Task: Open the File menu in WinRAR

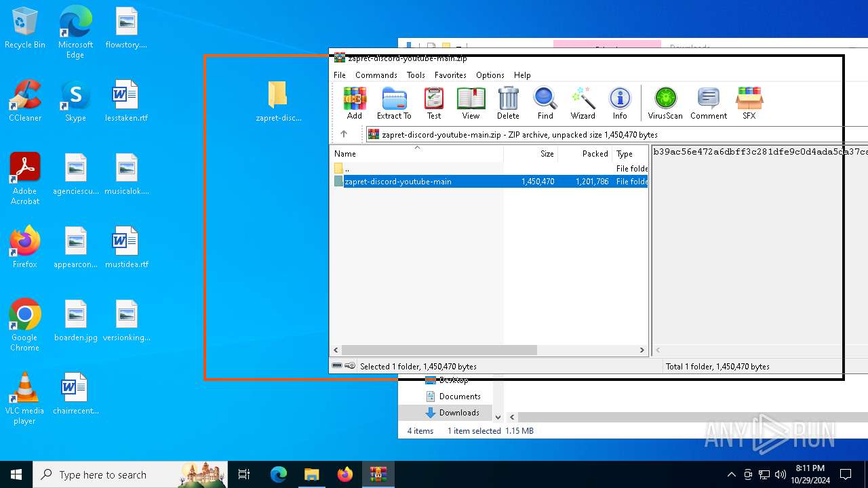Action: [x=340, y=75]
